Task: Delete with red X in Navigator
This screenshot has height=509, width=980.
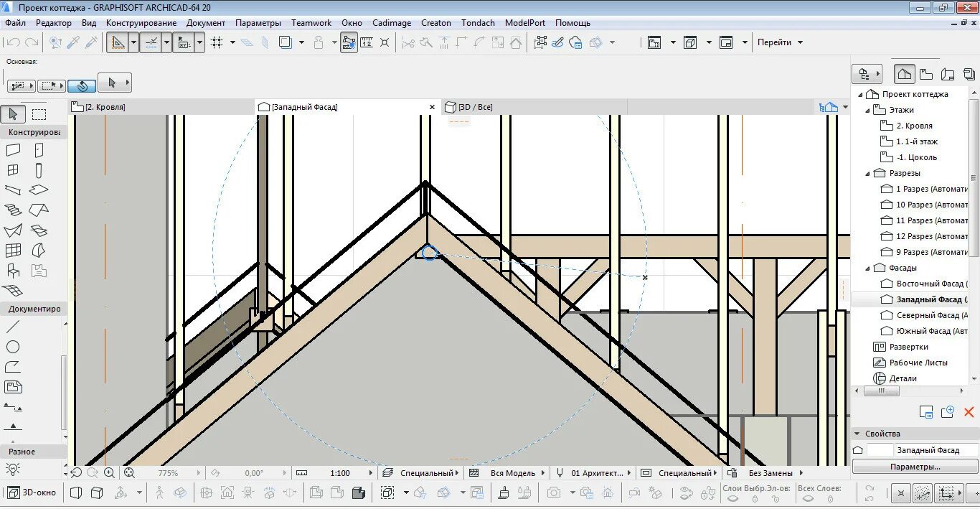Action: pyautogui.click(x=969, y=412)
